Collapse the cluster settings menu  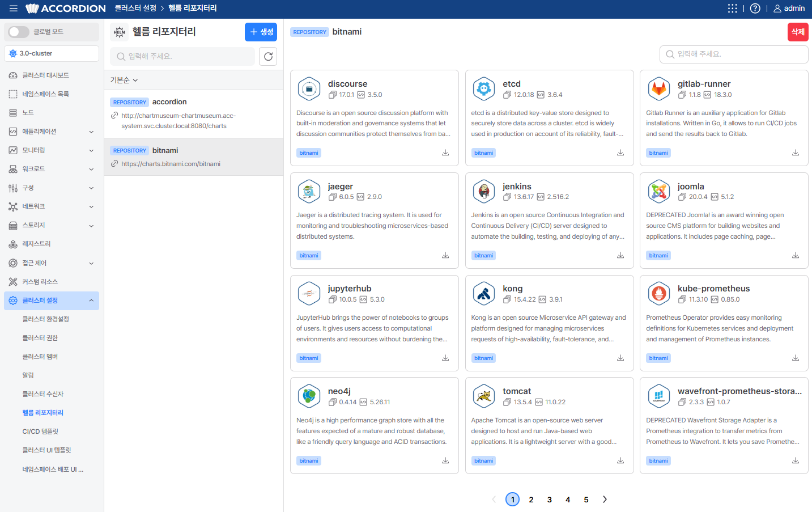(52, 301)
